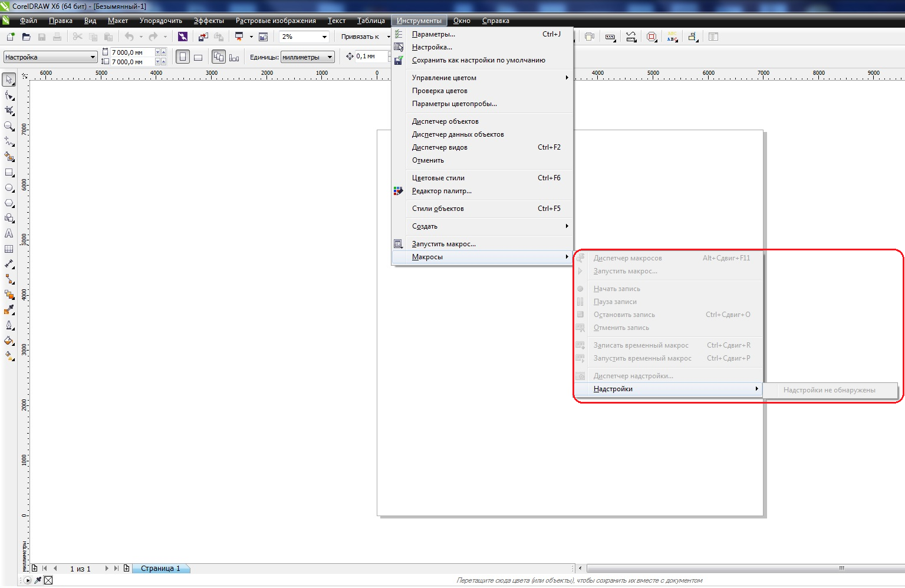Select the Dimension tool
The image size is (905, 588).
(9, 264)
